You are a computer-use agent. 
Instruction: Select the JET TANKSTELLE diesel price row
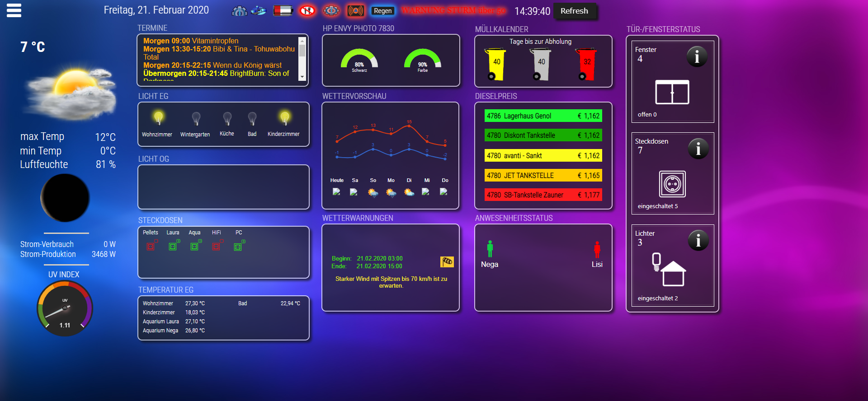pos(543,175)
